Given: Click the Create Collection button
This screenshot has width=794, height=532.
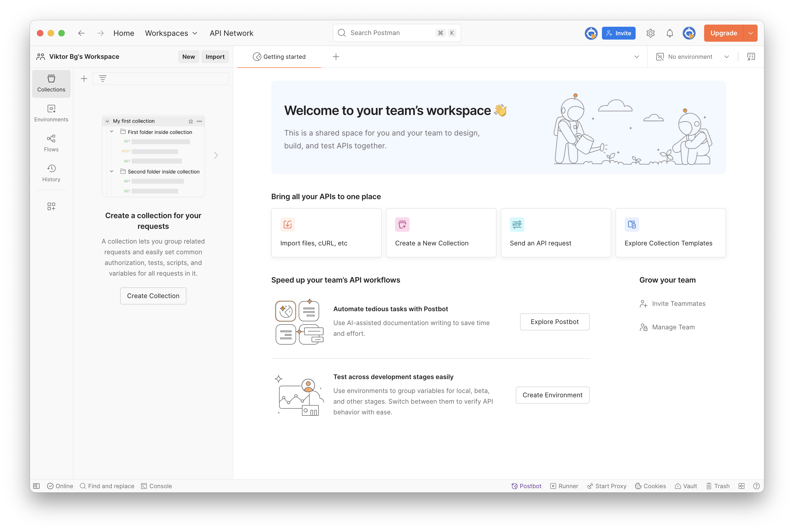Looking at the screenshot, I should 153,296.
